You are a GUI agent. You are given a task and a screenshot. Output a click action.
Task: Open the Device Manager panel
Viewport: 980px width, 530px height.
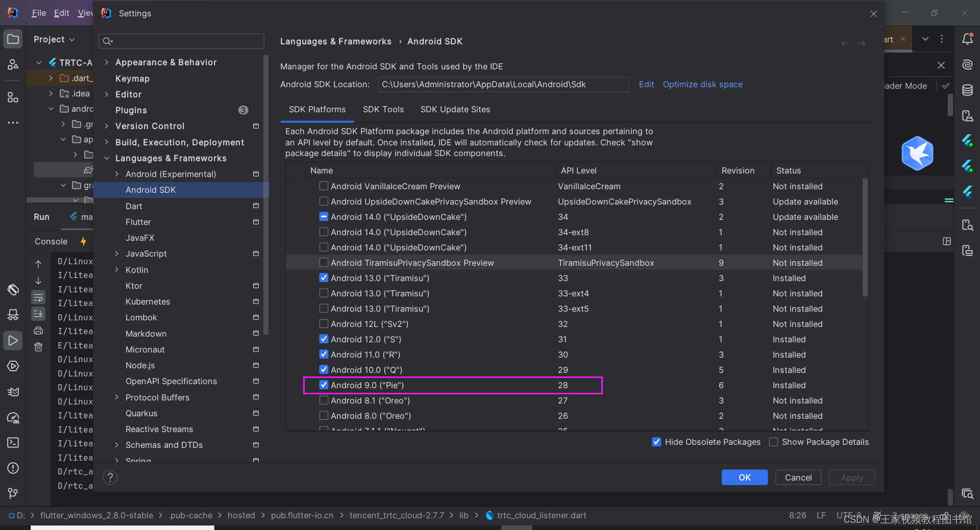click(x=968, y=116)
